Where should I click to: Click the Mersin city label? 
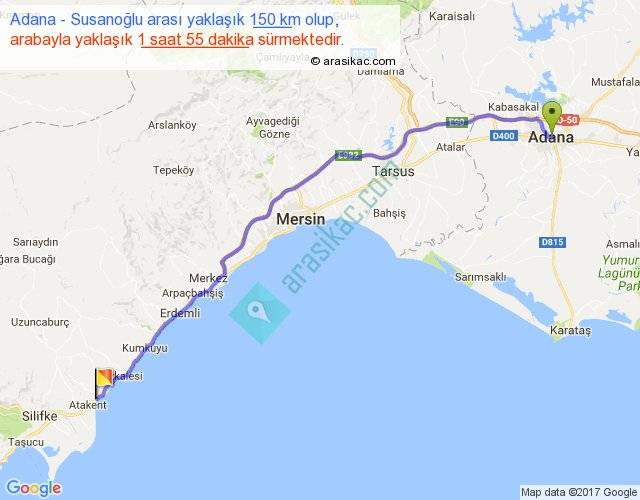coord(301,219)
